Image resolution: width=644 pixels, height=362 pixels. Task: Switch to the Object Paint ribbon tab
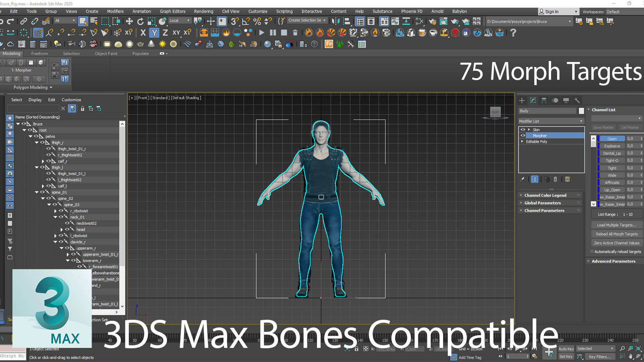(106, 54)
